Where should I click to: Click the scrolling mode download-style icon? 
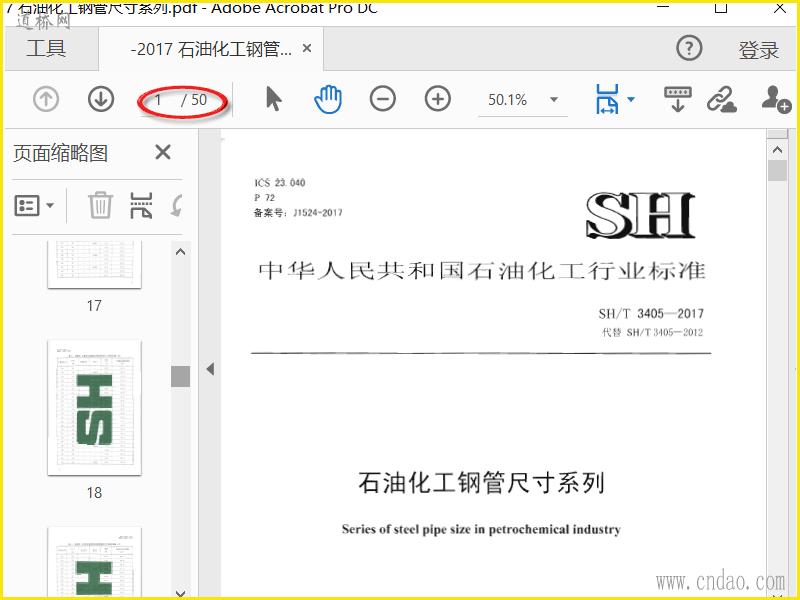tap(678, 99)
